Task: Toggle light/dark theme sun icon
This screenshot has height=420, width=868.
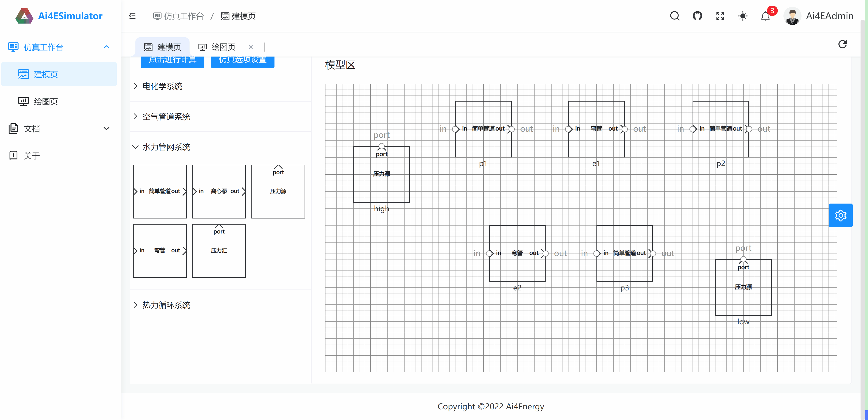Action: click(743, 16)
